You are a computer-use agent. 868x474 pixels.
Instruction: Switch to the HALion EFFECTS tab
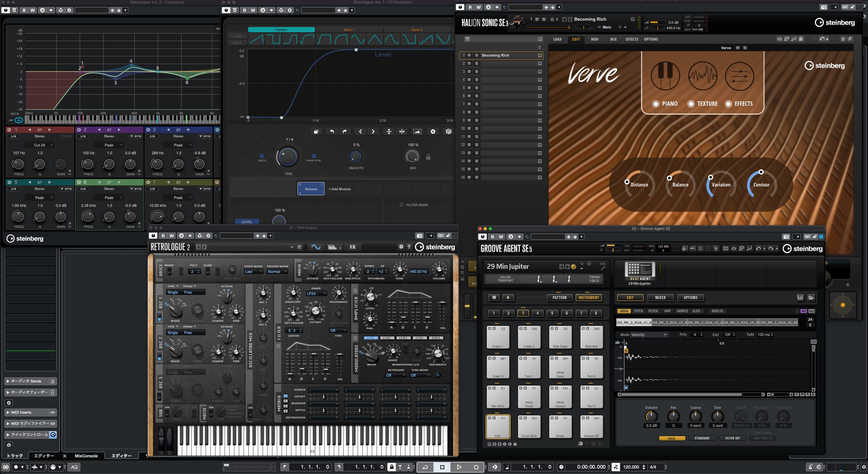[x=632, y=39]
